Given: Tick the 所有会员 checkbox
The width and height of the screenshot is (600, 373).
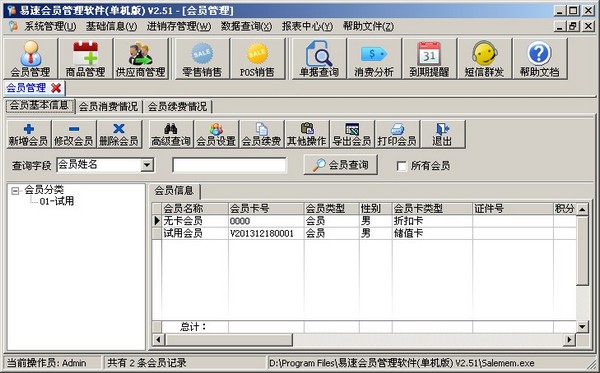Looking at the screenshot, I should pos(401,166).
